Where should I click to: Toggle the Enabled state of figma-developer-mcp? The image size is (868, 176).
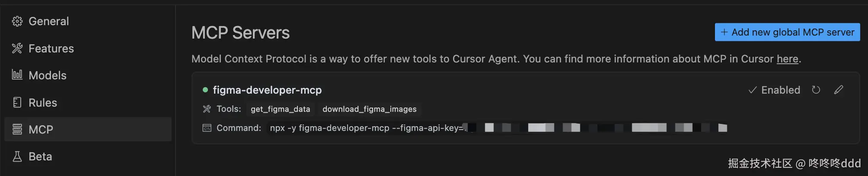tap(774, 90)
